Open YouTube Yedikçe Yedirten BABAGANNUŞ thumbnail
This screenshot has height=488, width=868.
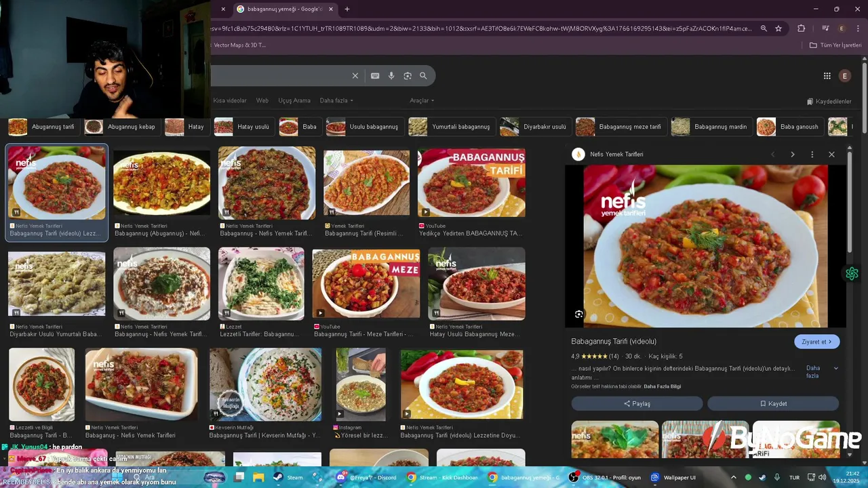[471, 183]
